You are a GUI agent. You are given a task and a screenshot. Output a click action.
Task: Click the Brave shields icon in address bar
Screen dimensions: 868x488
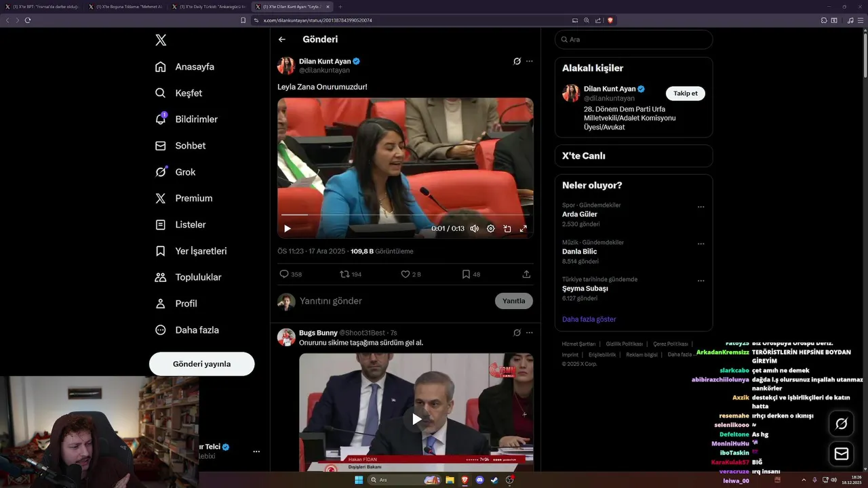(x=610, y=20)
